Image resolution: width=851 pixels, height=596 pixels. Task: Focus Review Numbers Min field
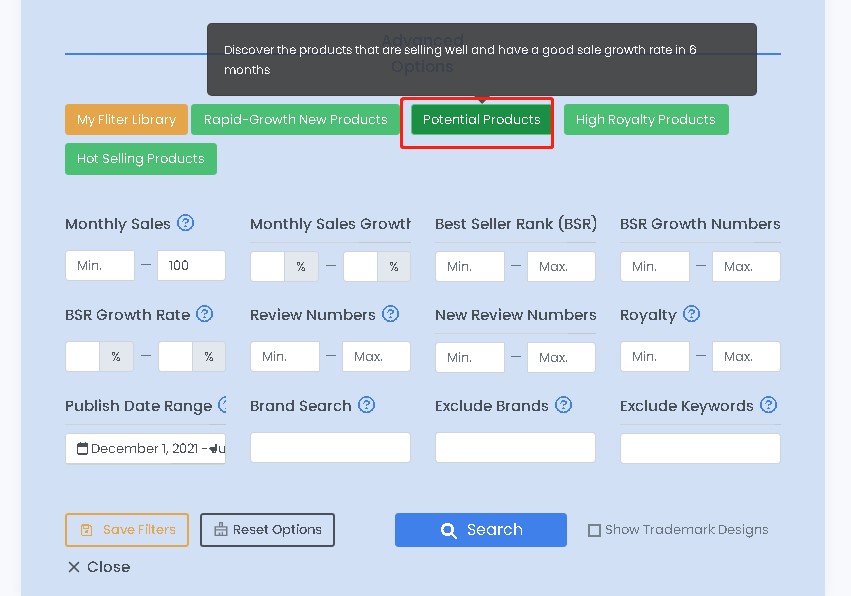[285, 357]
